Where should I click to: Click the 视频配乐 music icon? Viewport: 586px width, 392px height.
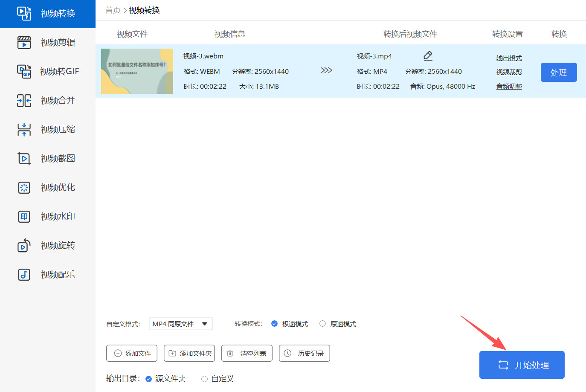[x=24, y=275]
